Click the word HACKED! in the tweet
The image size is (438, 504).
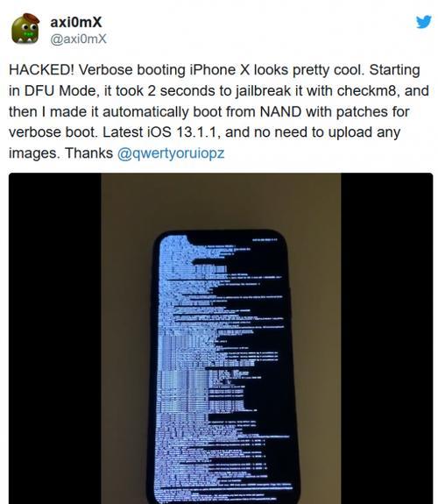click(x=41, y=70)
